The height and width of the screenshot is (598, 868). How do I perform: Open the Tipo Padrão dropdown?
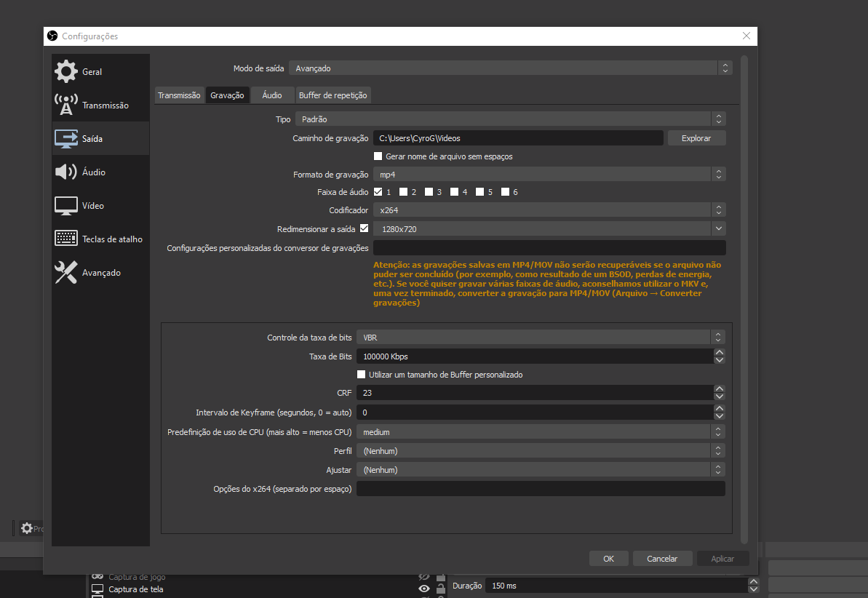point(510,119)
